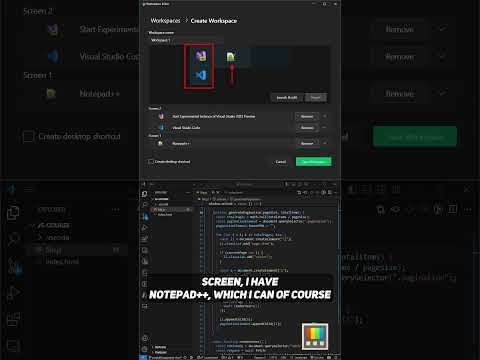Viewport: 480px width, 360px height.
Task: Click the Revert button
Action: click(316, 97)
